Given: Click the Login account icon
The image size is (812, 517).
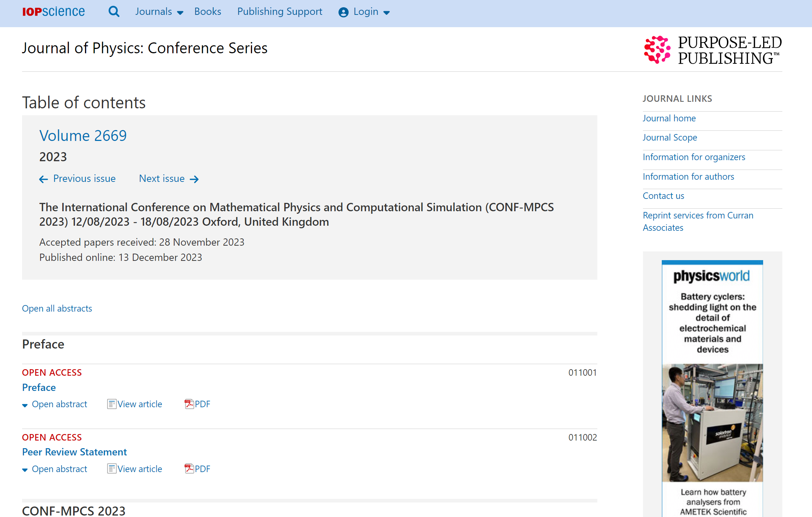Looking at the screenshot, I should click(x=343, y=12).
